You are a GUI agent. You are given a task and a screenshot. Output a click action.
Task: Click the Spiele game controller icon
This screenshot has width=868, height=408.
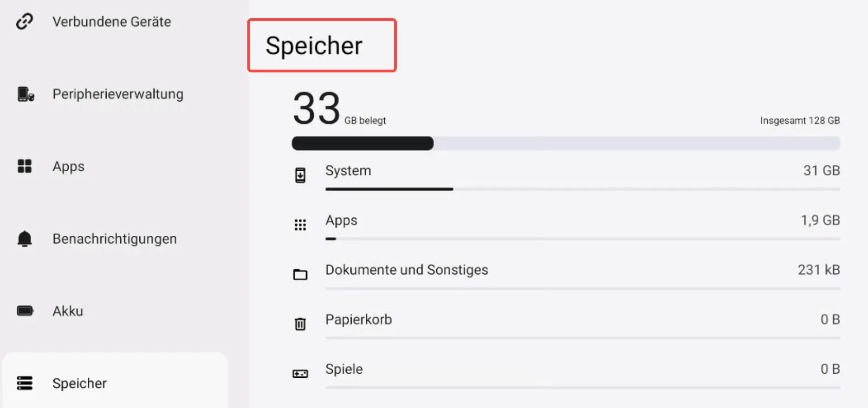[x=300, y=373]
